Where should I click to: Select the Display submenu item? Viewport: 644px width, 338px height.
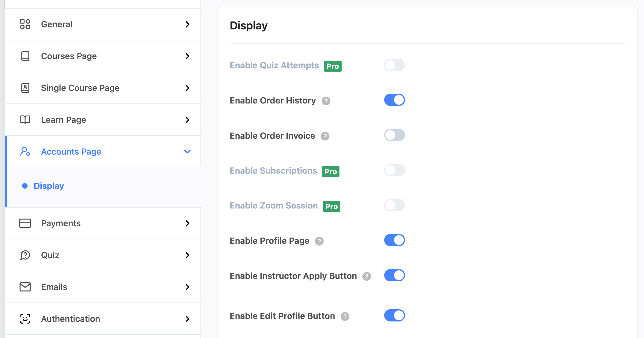point(49,186)
